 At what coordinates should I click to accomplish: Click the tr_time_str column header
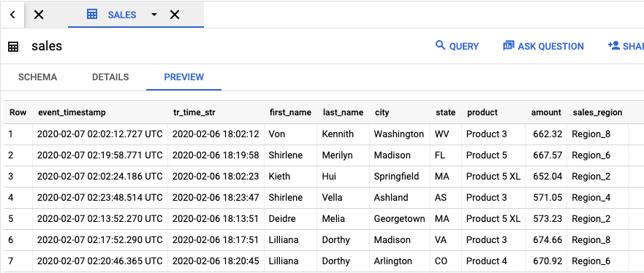click(x=194, y=112)
